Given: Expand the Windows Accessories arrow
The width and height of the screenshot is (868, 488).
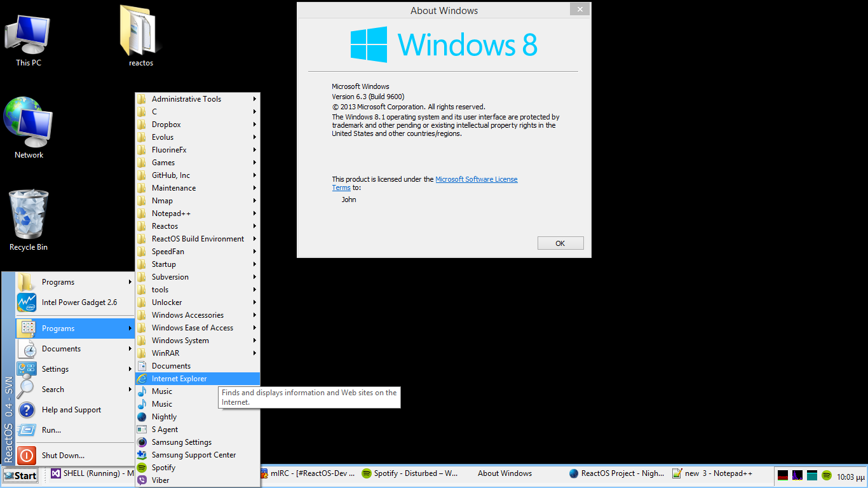Looking at the screenshot, I should point(255,315).
